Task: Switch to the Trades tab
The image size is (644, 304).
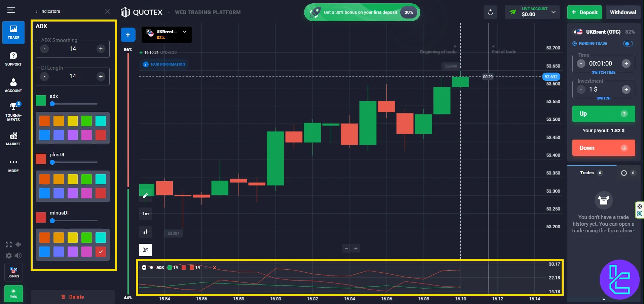Action: [x=592, y=173]
